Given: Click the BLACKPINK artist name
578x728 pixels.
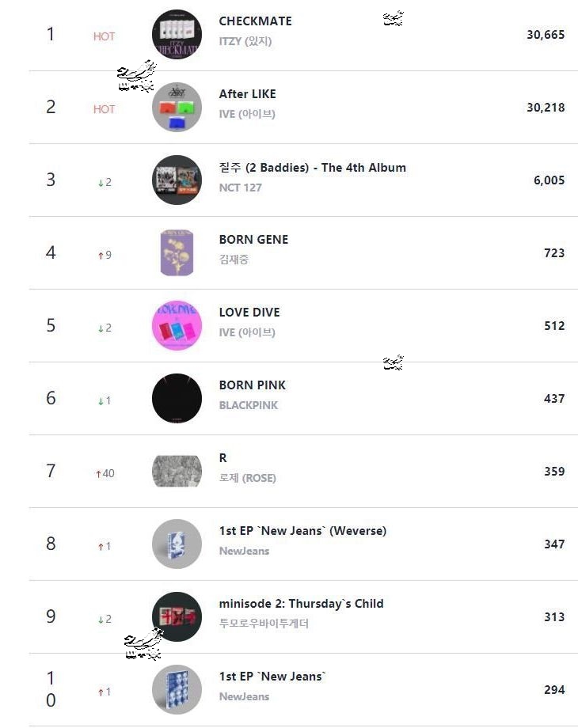Looking at the screenshot, I should tap(248, 405).
